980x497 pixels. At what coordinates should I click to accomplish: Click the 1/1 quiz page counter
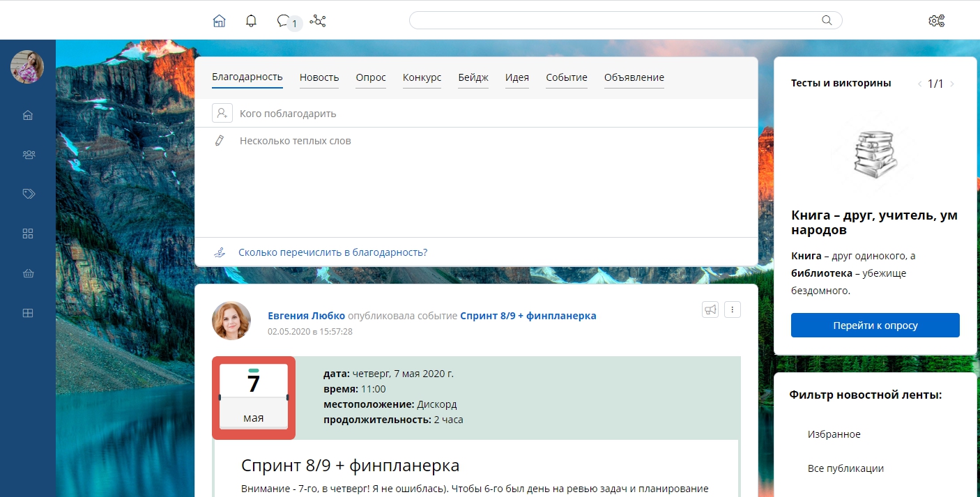(x=935, y=84)
